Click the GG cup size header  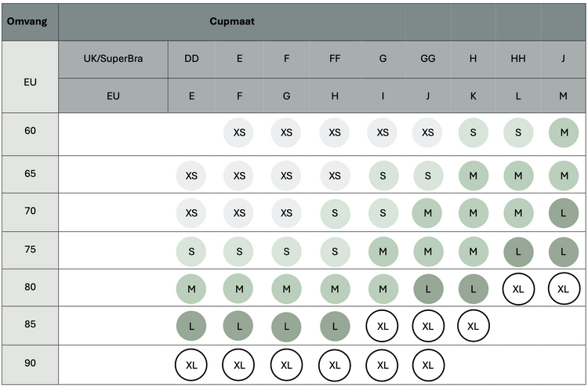427,58
